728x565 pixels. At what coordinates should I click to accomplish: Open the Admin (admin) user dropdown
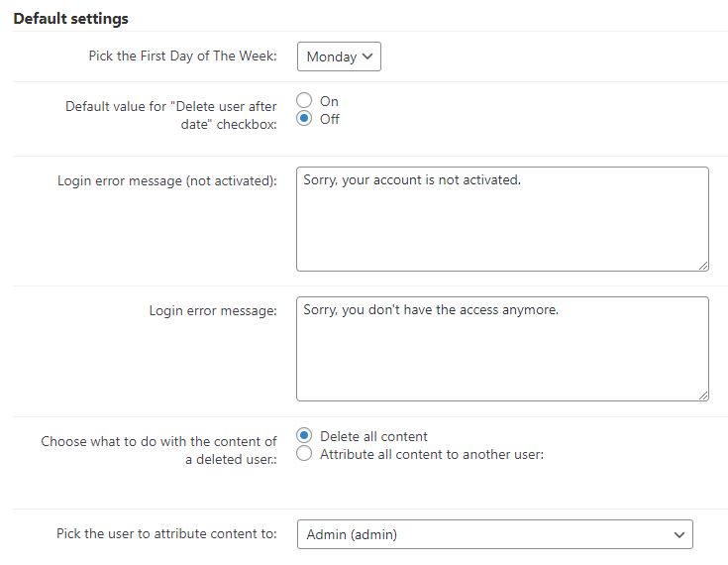tap(495, 534)
